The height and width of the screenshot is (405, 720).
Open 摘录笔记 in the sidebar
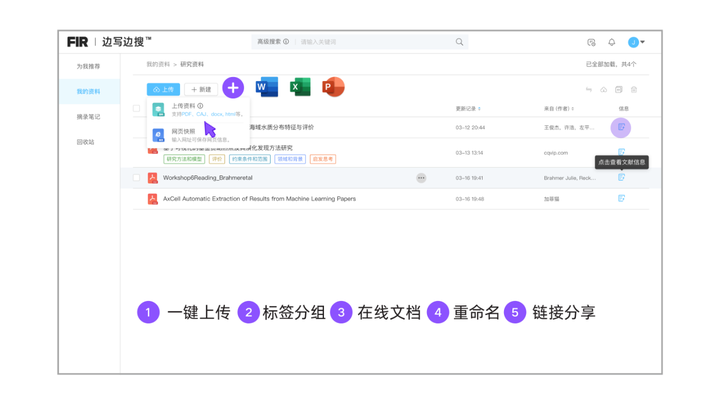coord(88,117)
